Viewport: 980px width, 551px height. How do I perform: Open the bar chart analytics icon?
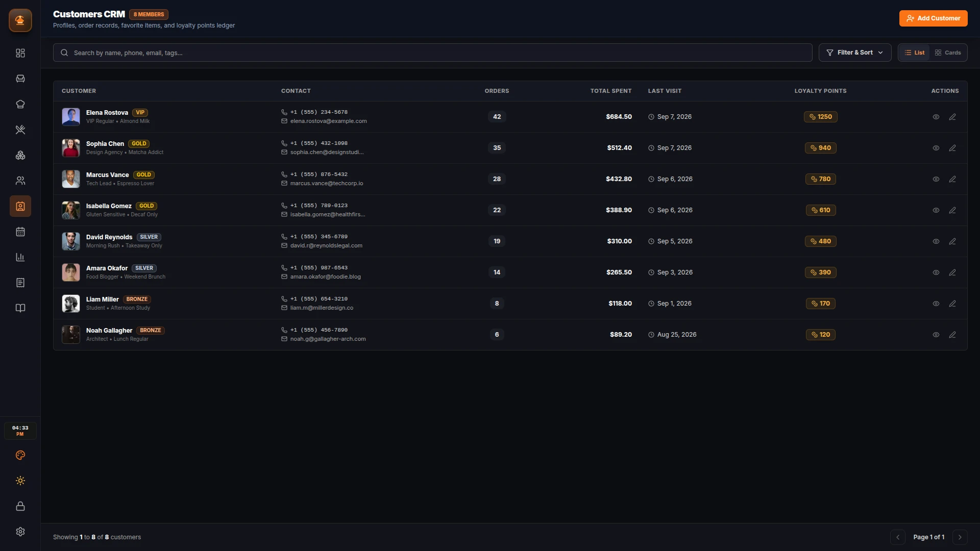pos(20,257)
